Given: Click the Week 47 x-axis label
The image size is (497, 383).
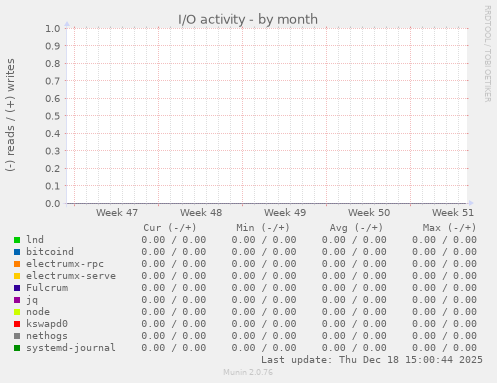Looking at the screenshot, I should [x=117, y=213].
